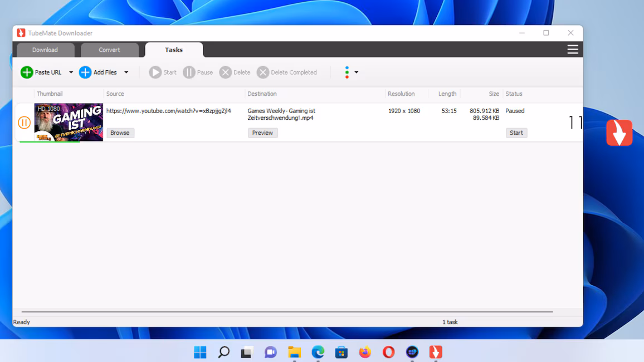Click the TubeMate floating desktop widget icon
The height and width of the screenshot is (362, 644).
coord(619,133)
